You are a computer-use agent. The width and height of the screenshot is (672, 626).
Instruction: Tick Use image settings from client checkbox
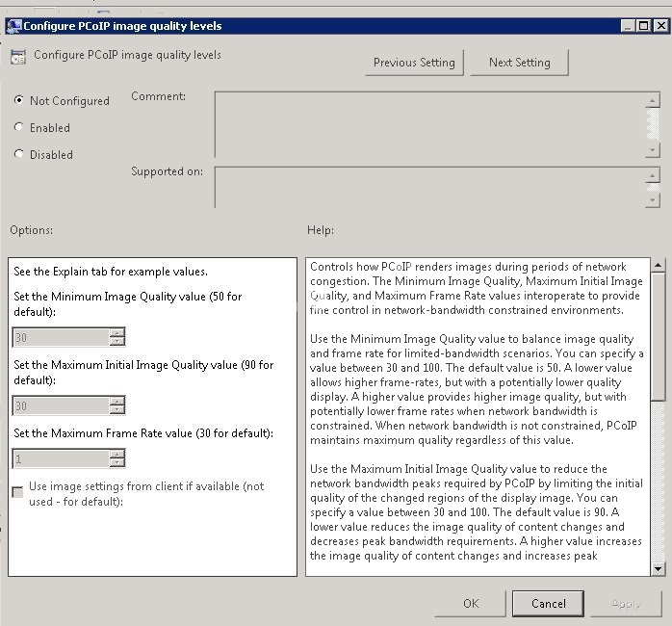click(x=17, y=492)
